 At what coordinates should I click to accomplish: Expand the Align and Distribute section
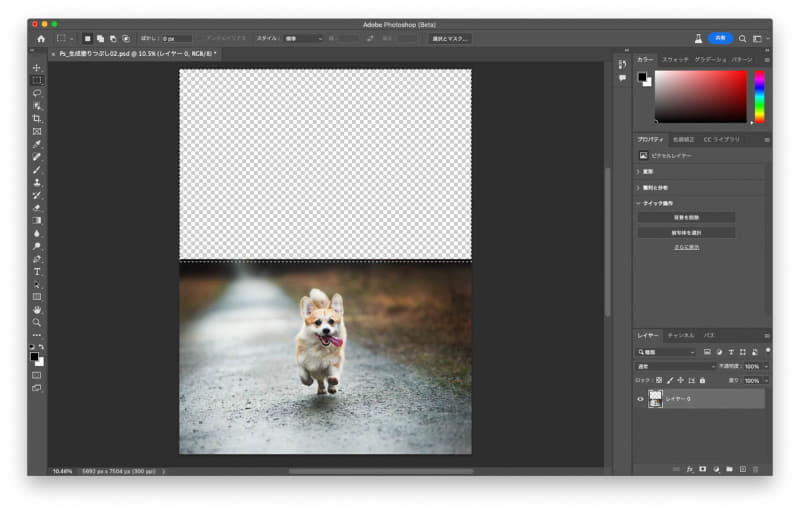(x=638, y=188)
